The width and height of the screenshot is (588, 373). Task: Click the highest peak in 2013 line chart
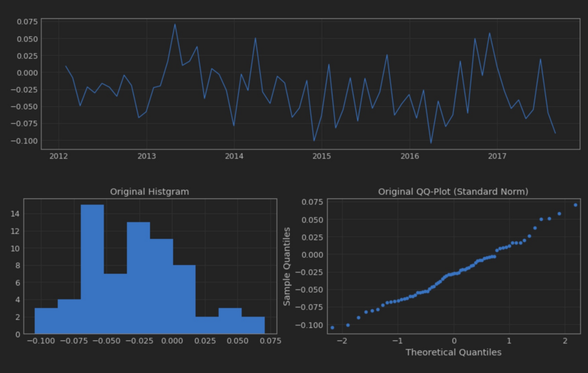[175, 24]
